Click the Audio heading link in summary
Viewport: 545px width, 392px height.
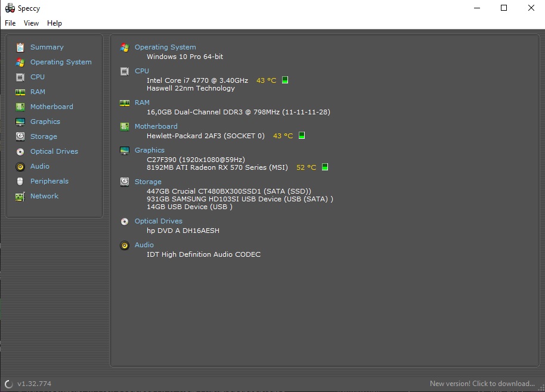point(144,245)
